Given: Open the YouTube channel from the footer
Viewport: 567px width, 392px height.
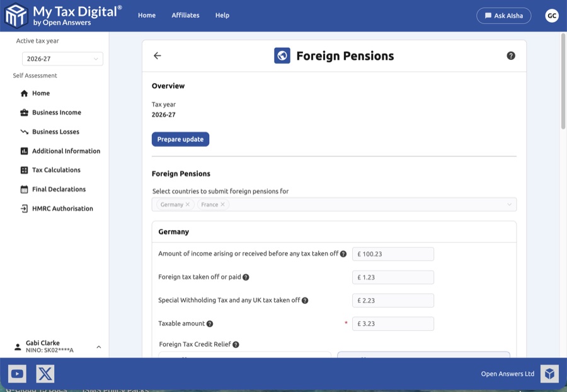Looking at the screenshot, I should tap(17, 373).
